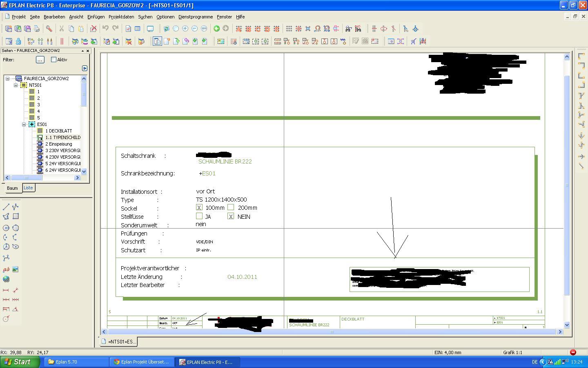Click the Cut scissors icon
This screenshot has height=368, width=588.
[62, 29]
